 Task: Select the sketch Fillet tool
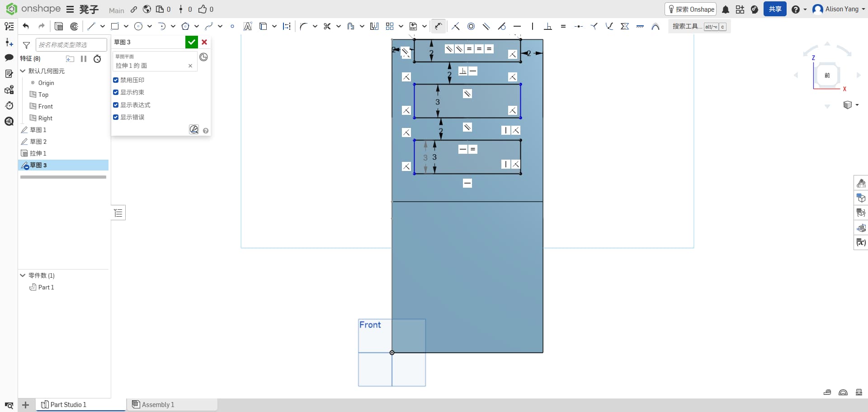[303, 26]
